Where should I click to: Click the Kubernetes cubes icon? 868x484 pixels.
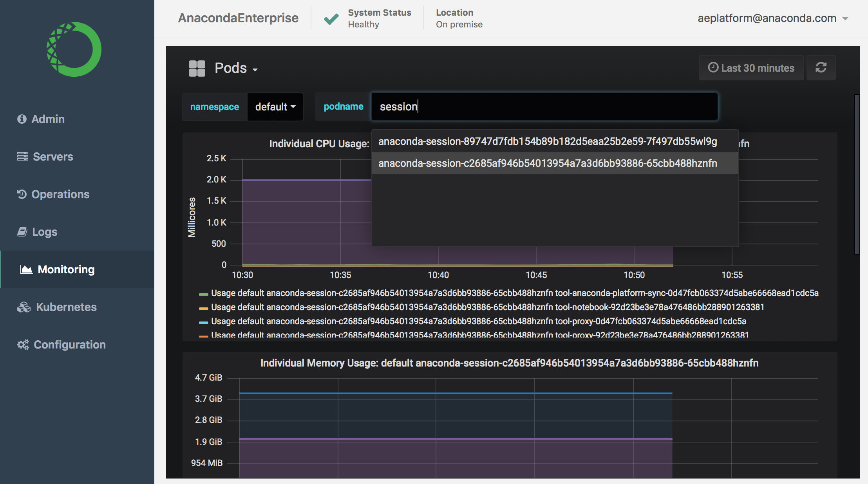tap(24, 307)
